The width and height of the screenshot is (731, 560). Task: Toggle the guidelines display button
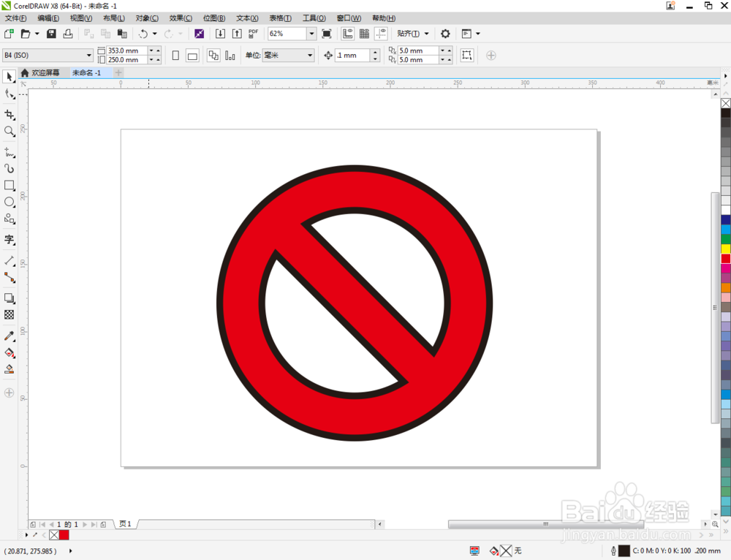(x=382, y=34)
